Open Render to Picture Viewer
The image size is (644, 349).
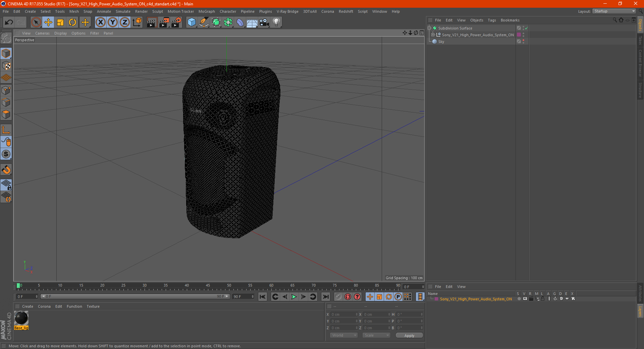(x=164, y=22)
